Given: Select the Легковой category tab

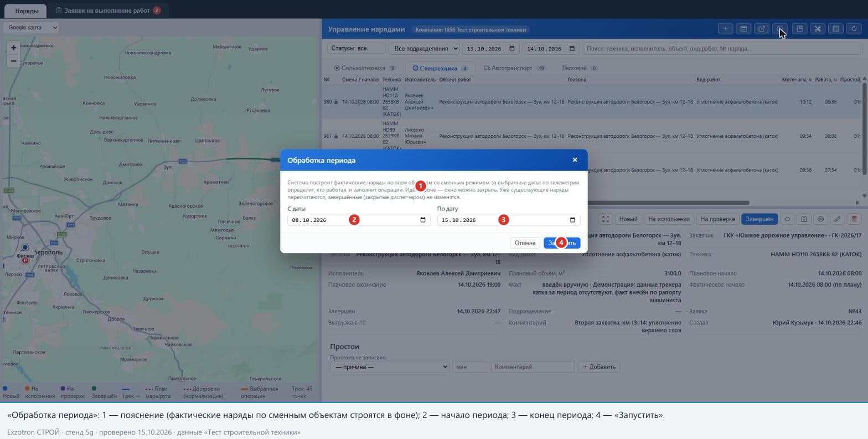Looking at the screenshot, I should pos(580,68).
